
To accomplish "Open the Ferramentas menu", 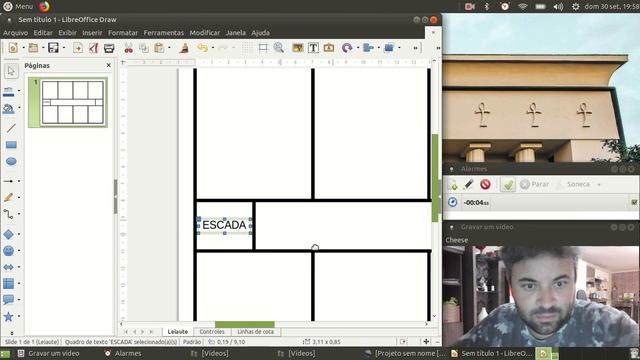I will [x=164, y=33].
